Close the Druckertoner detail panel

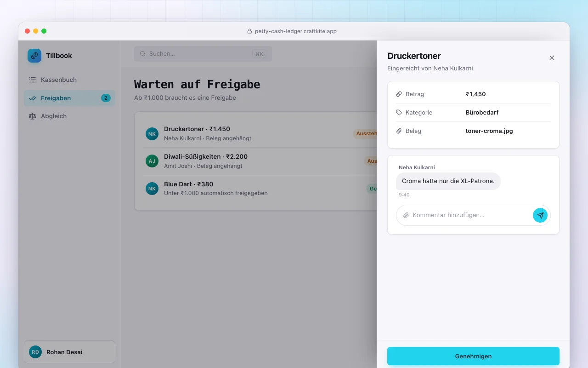pos(552,58)
